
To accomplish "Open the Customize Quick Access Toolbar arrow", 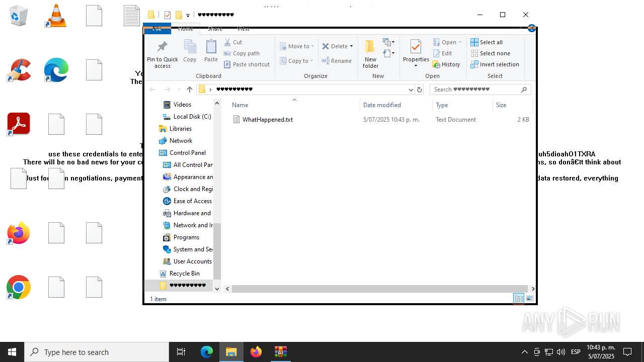I will pos(188,15).
